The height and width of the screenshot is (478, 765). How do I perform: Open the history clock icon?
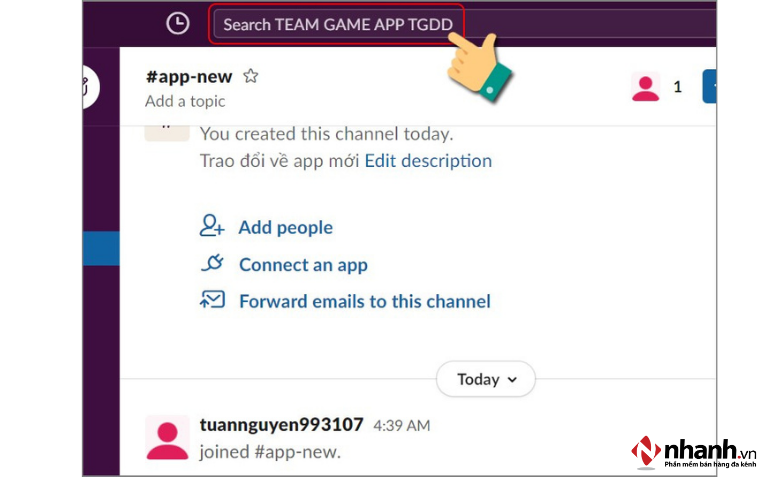point(177,23)
